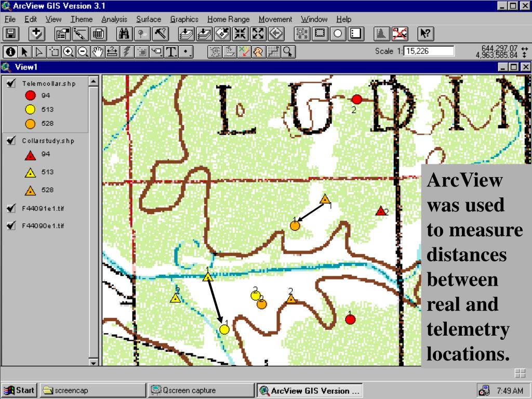Click the 7:49 AM taskbar clock
Viewport: 532px width, 399px height.
click(x=510, y=391)
